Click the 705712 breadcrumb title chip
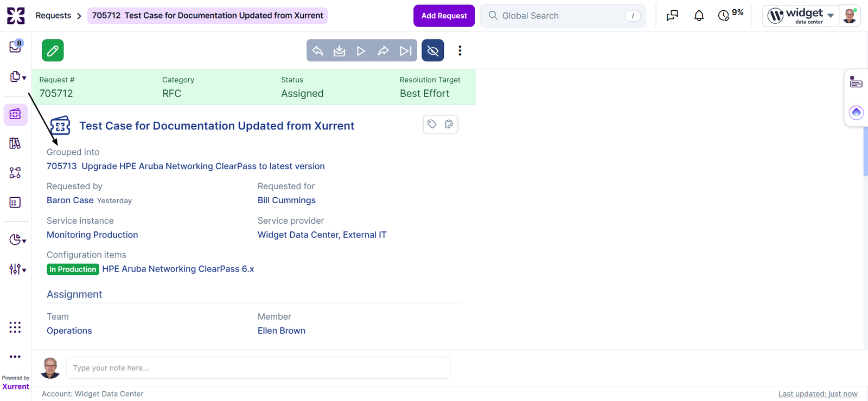This screenshot has height=401, width=868. click(x=207, y=16)
